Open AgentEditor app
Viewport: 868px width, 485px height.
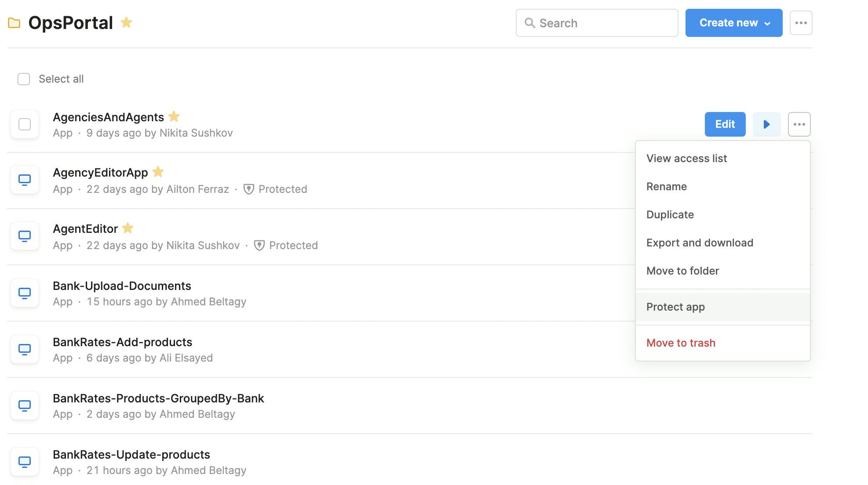tap(85, 229)
